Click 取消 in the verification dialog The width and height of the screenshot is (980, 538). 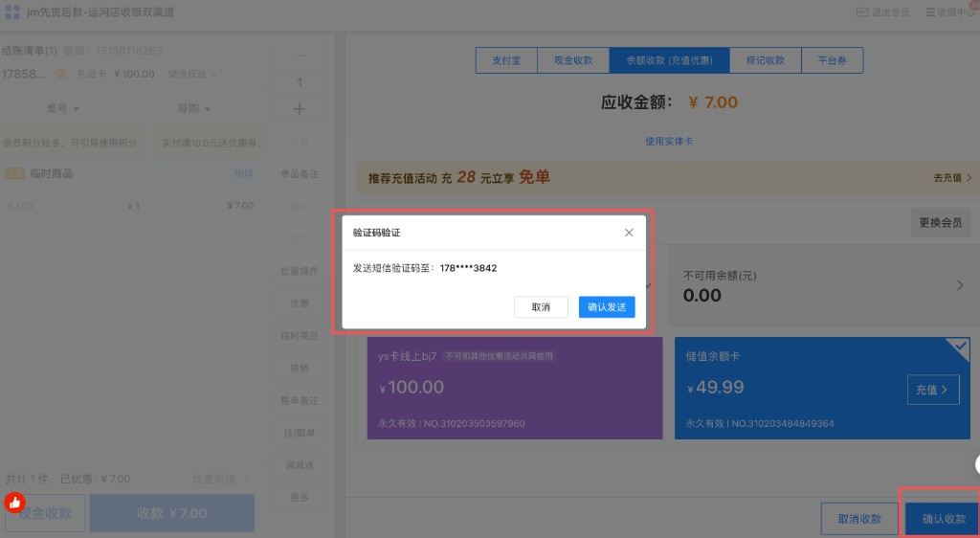(541, 307)
